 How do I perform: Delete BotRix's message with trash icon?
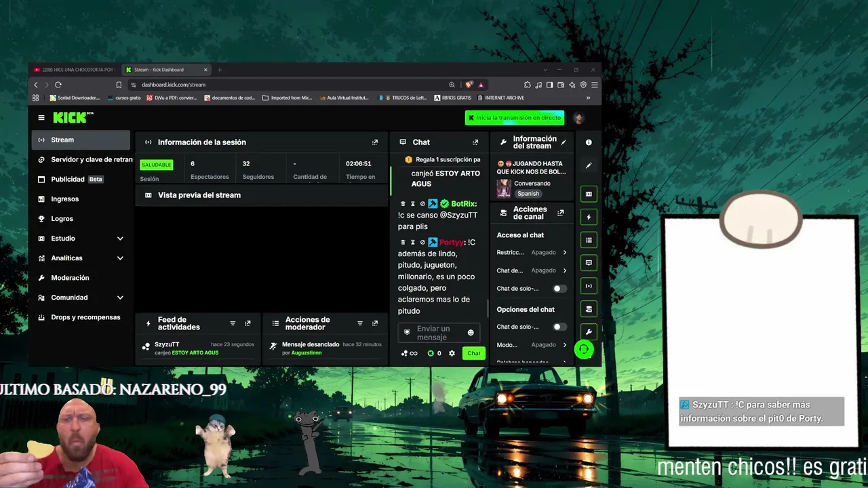[x=403, y=204]
